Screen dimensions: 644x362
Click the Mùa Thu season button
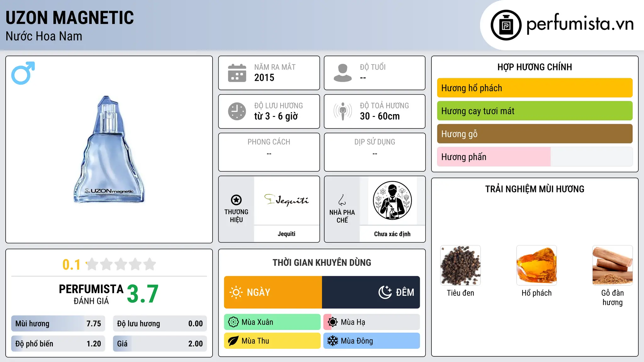click(272, 341)
